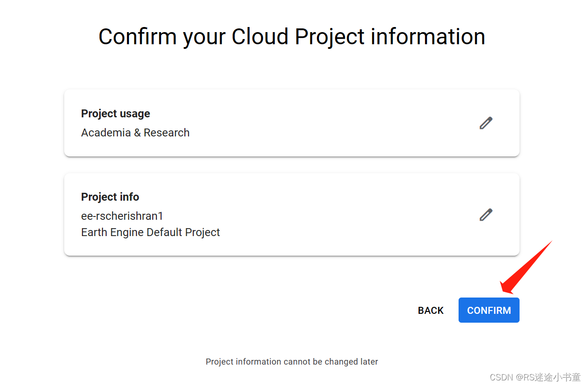588x386 pixels.
Task: Click the 'Academia & Research' usage value
Action: [135, 133]
